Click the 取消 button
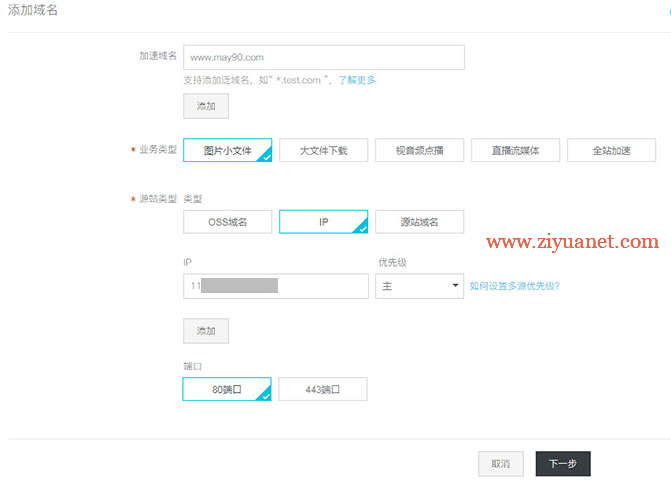 [501, 464]
